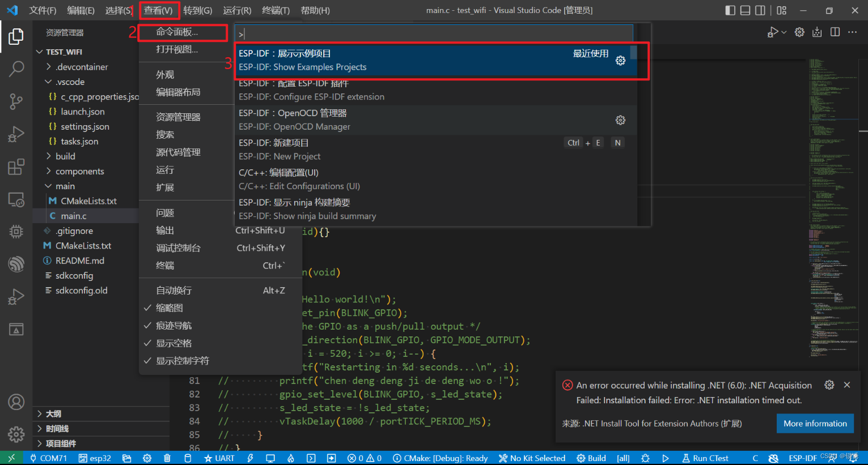Click Run CTest in status bar

705,458
